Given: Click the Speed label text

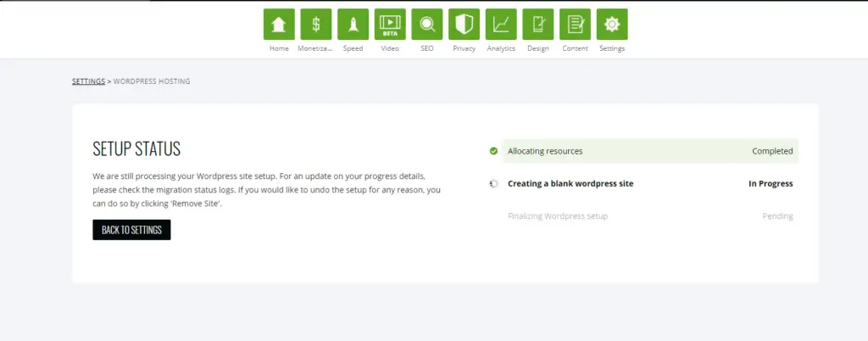Looking at the screenshot, I should click(353, 48).
